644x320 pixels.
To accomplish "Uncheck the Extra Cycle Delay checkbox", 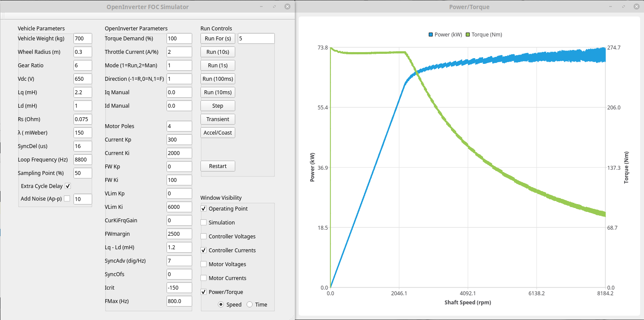I will 68,186.
